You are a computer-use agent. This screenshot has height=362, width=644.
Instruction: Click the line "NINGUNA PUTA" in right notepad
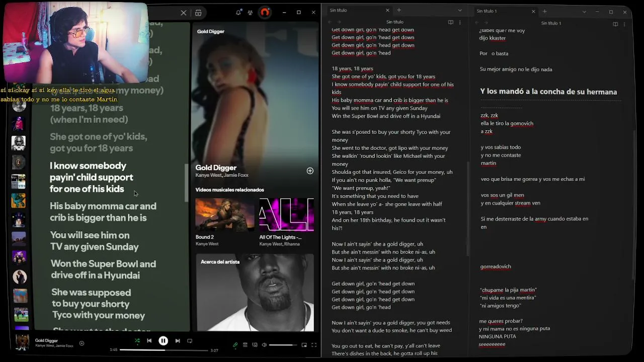click(498, 336)
